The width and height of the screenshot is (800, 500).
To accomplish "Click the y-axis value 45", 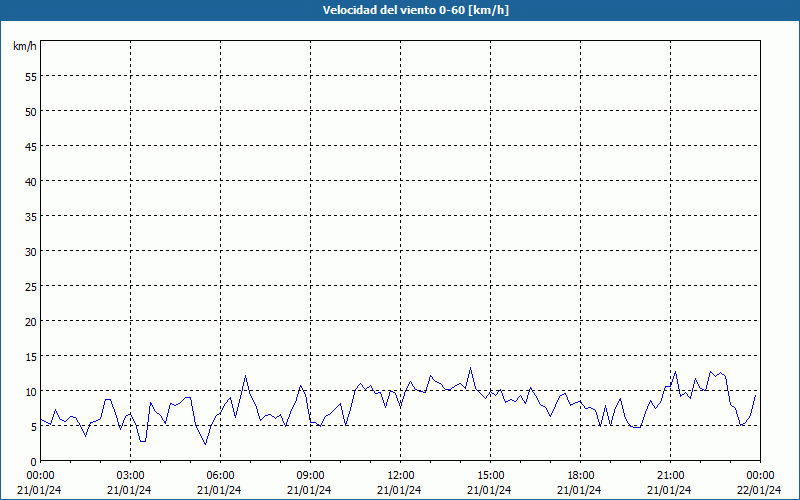I will [x=31, y=146].
